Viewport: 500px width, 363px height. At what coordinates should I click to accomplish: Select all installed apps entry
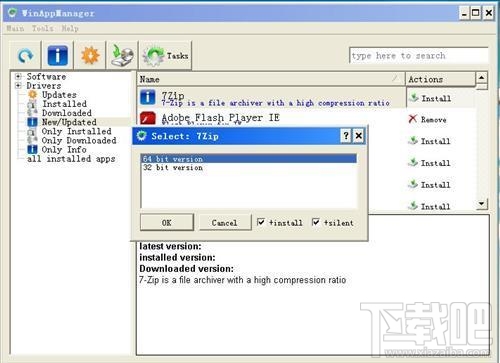(x=71, y=159)
